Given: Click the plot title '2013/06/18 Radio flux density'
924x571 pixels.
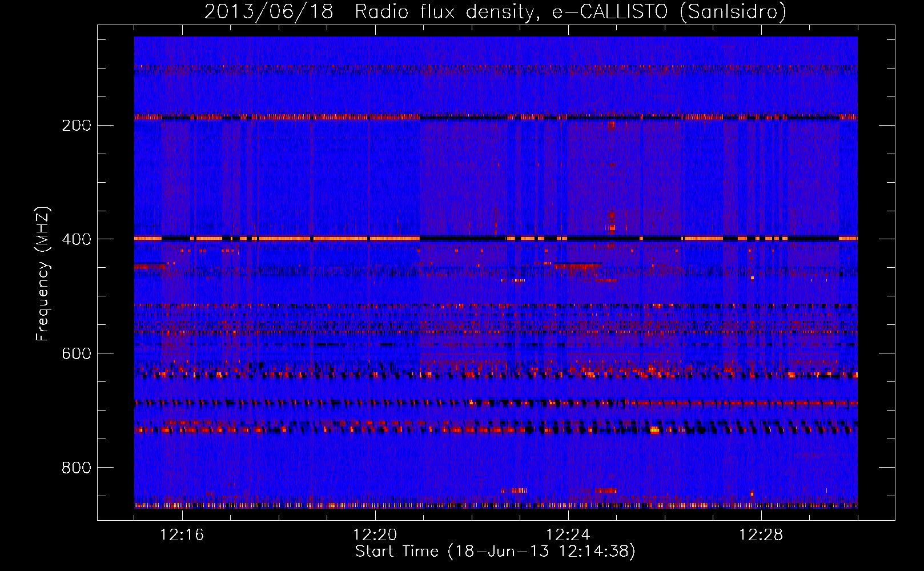Looking at the screenshot, I should pos(495,11).
